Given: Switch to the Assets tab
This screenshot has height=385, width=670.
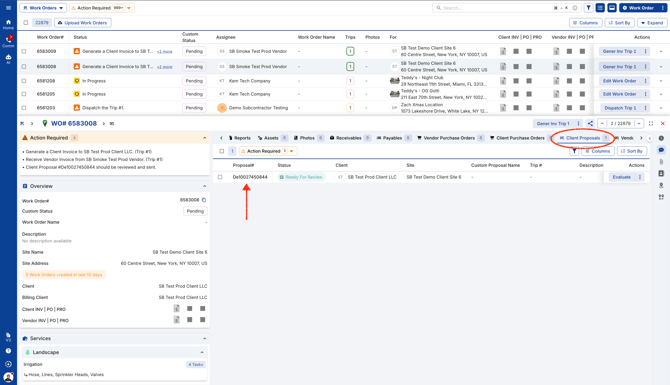Looking at the screenshot, I should point(272,138).
